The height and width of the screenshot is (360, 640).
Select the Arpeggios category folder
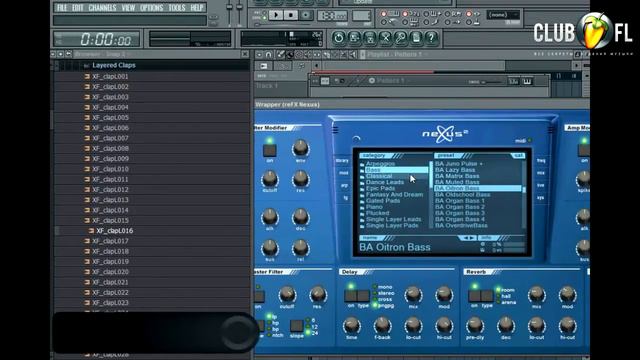[380, 164]
